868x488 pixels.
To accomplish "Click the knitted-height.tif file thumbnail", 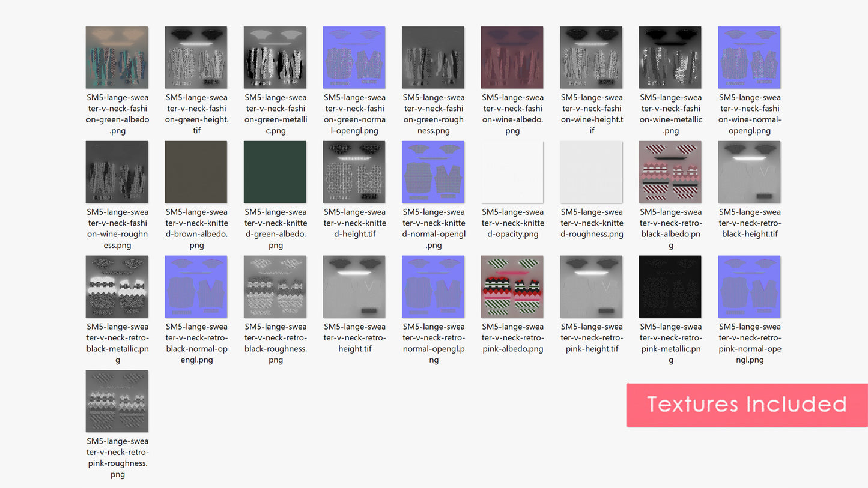I will pos(354,172).
